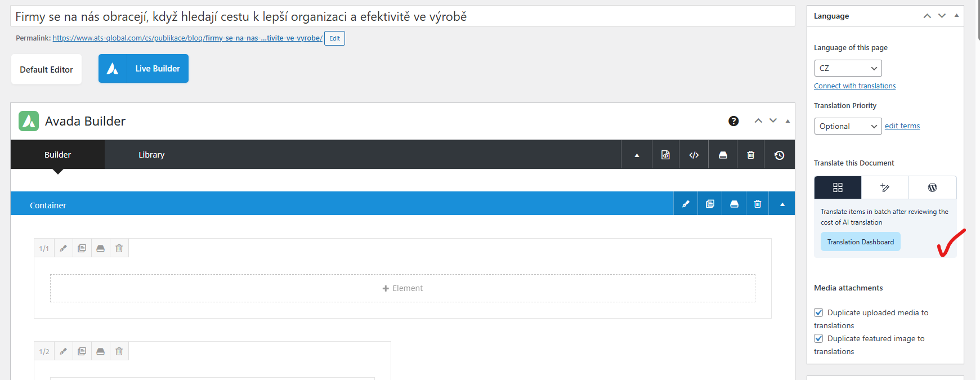Clone the 1/2 column
The width and height of the screenshot is (980, 380).
click(82, 351)
